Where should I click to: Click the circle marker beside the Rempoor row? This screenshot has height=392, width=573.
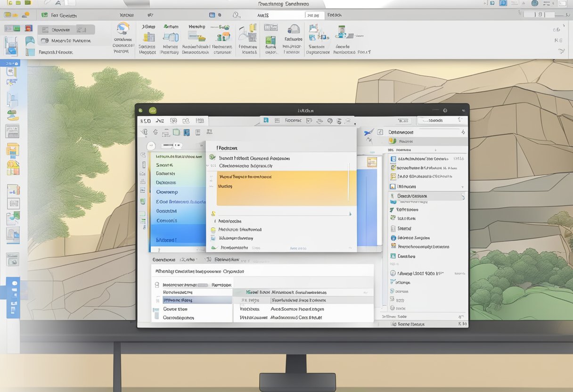[157, 285]
